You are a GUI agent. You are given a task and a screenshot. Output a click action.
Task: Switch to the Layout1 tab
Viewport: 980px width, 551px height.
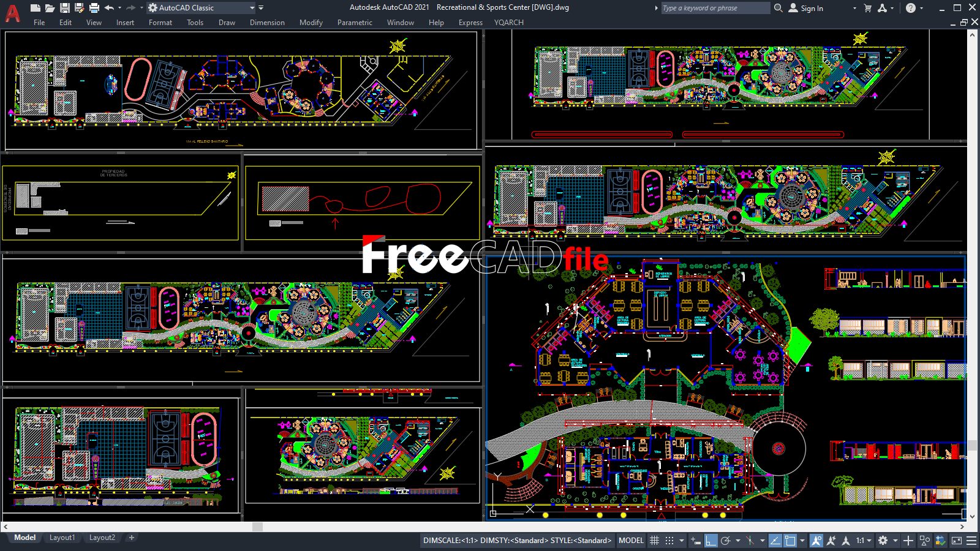point(62,537)
